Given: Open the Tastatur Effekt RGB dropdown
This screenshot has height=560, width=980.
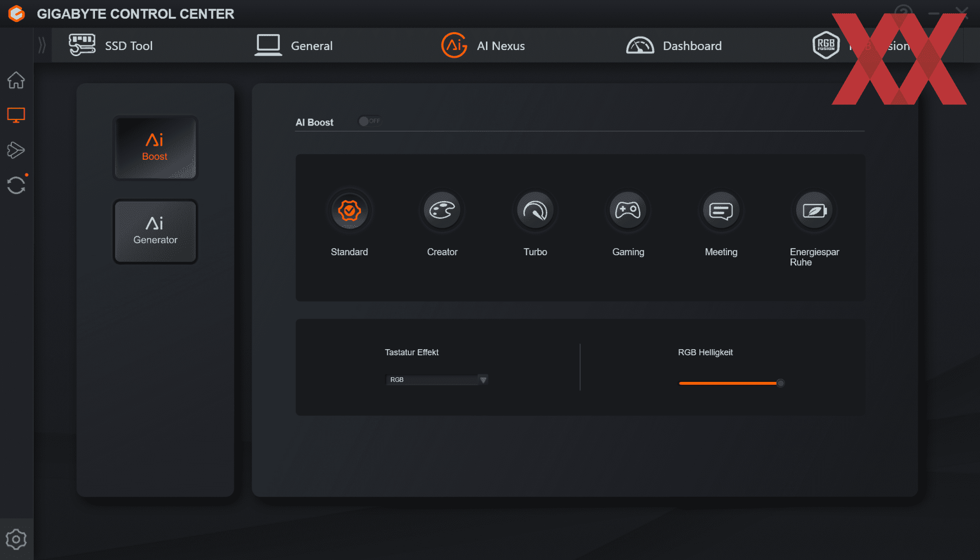Looking at the screenshot, I should [x=436, y=380].
